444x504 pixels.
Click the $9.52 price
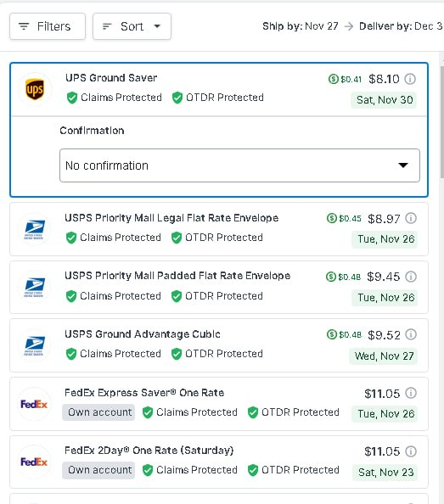pos(385,335)
